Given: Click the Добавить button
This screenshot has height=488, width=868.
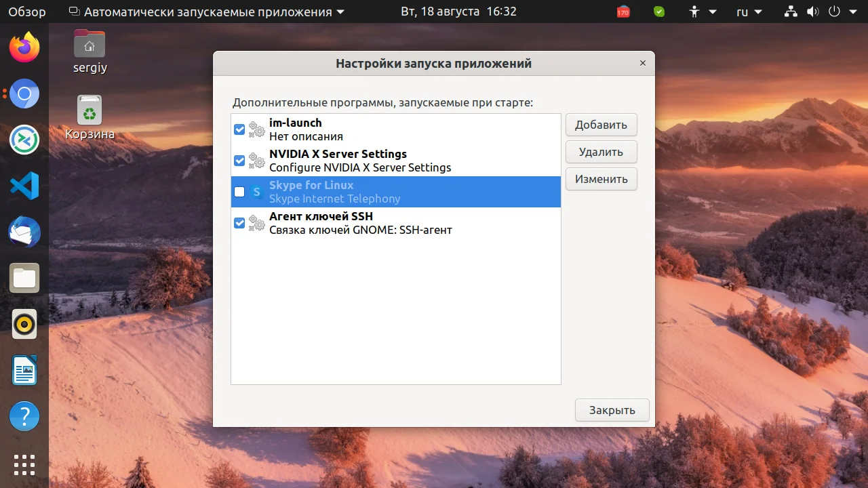Looking at the screenshot, I should [601, 125].
